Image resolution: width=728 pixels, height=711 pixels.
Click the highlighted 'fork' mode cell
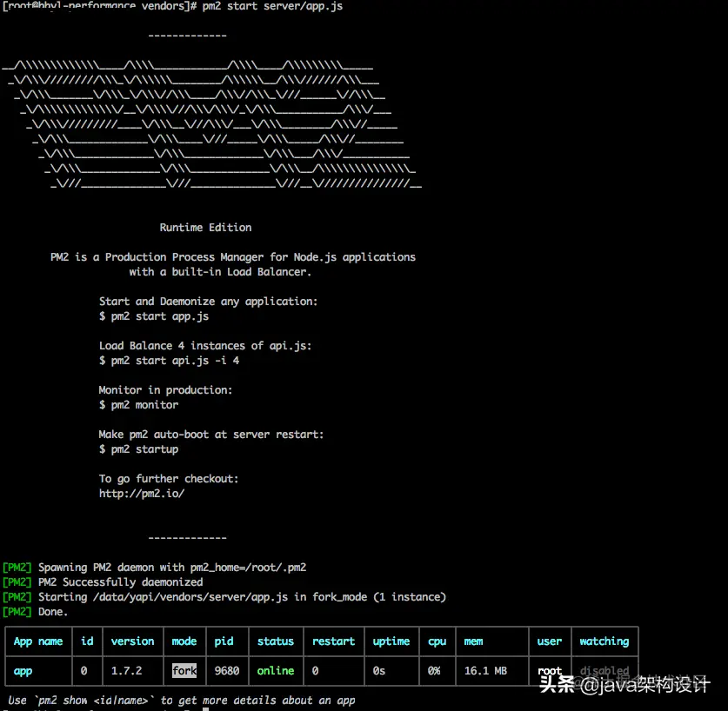click(x=184, y=671)
